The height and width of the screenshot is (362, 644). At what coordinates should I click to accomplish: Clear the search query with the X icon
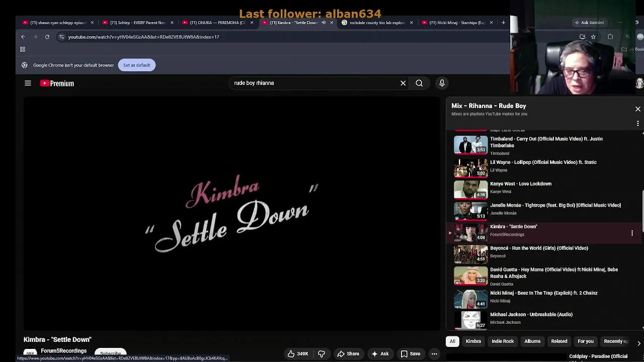pos(403,83)
